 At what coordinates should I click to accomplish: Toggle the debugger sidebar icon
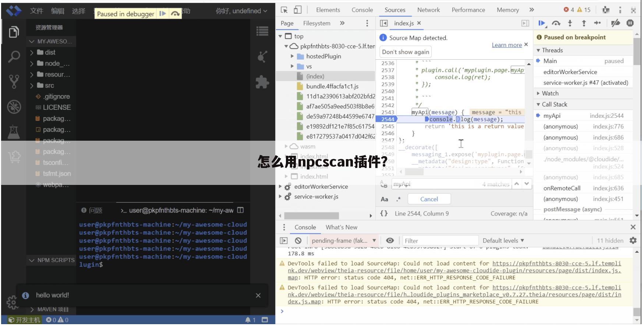[x=525, y=23]
